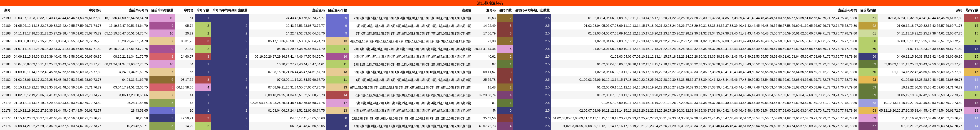Click the 热码个数 column header
Screen dimensions: 980x130
pos(972,10)
